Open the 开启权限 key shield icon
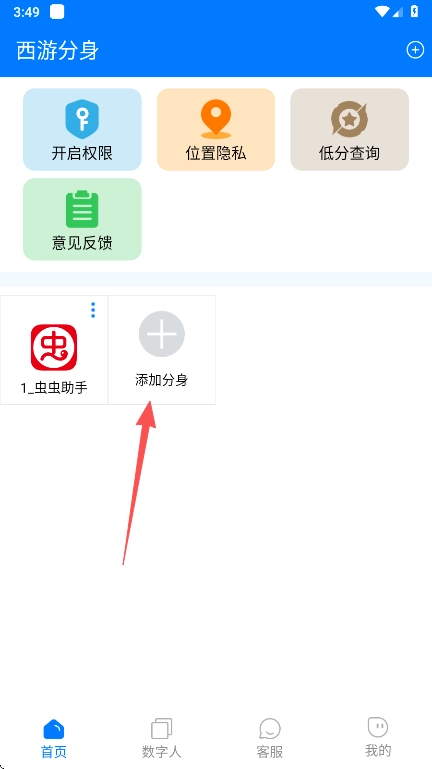The height and width of the screenshot is (769, 432). click(x=82, y=119)
